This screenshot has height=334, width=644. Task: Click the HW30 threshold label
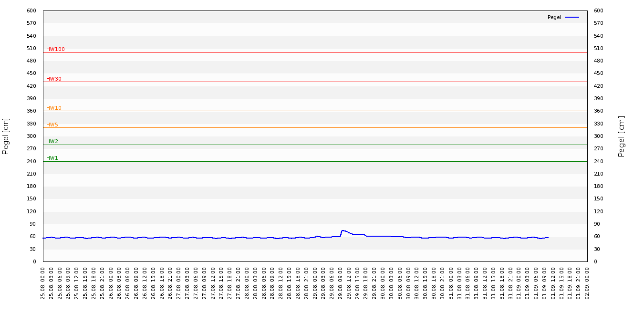[x=54, y=79]
